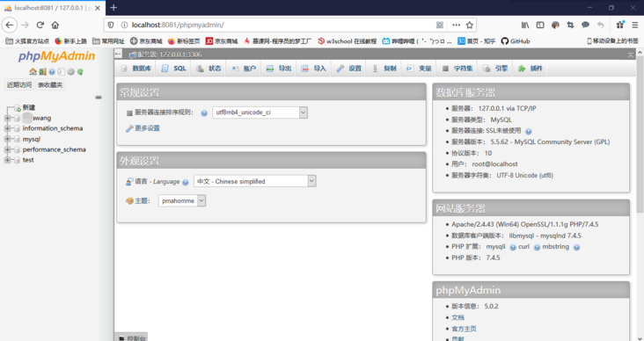Open the navigation panel settings gear icon
Screen dimensions: 644x341
(70, 72)
